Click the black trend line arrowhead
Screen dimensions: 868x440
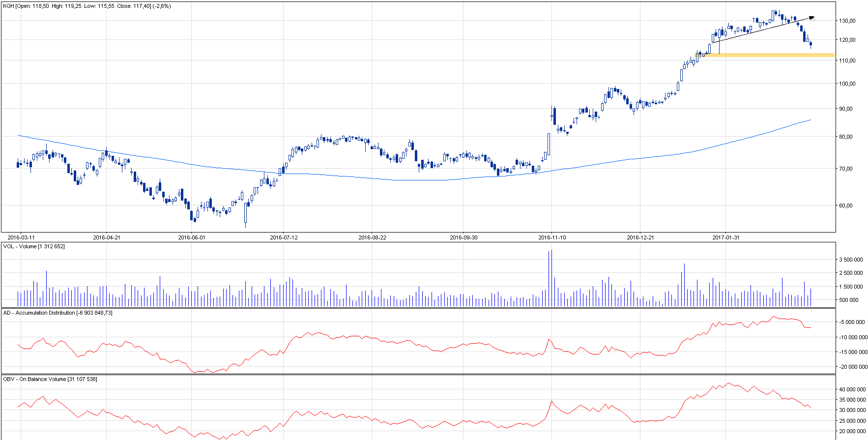tap(811, 18)
